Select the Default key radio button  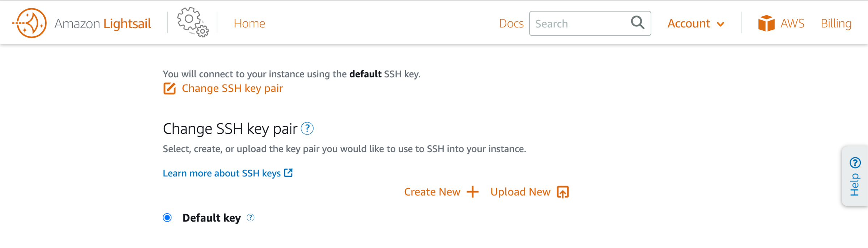click(x=167, y=218)
